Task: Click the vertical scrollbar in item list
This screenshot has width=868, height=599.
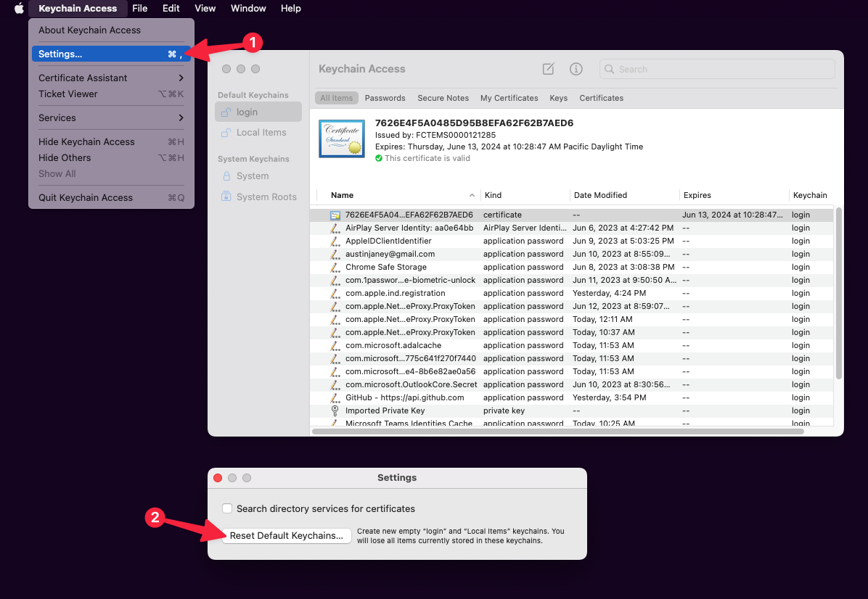Action: click(839, 290)
